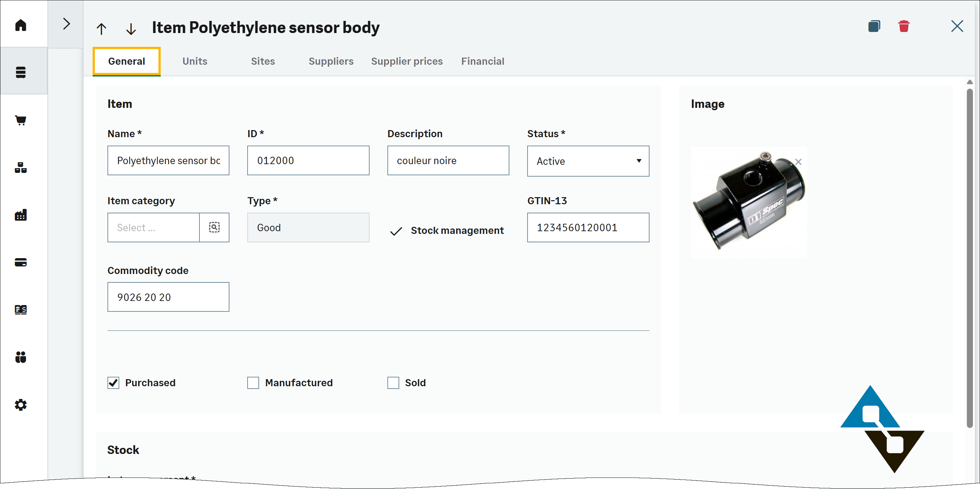Image resolution: width=980 pixels, height=489 pixels.
Task: Open the home icon in sidebar
Action: coord(21,25)
